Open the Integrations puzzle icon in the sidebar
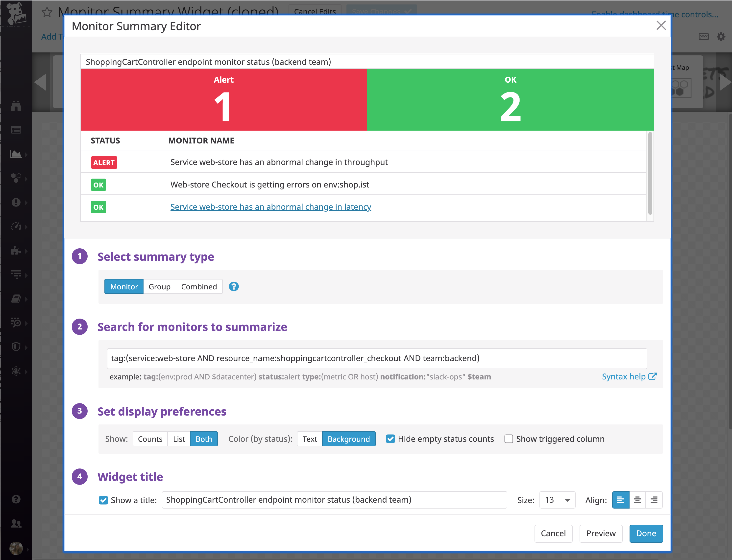The height and width of the screenshot is (560, 732). (16, 251)
